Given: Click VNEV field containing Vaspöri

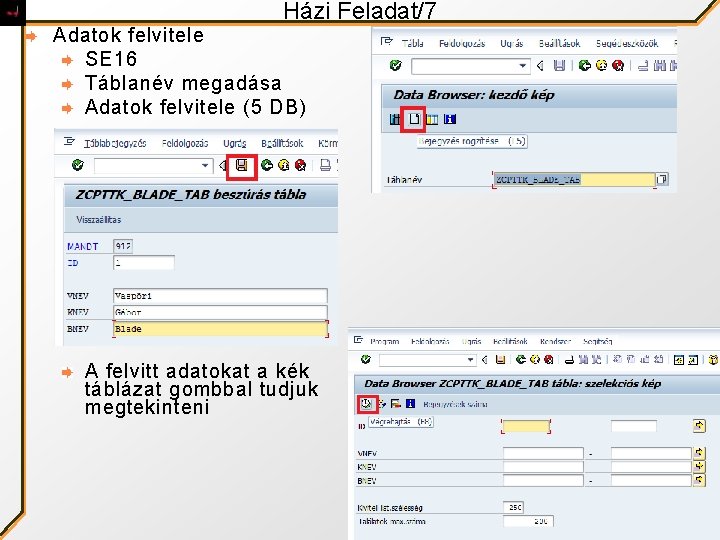Looking at the screenshot, I should [x=220, y=296].
